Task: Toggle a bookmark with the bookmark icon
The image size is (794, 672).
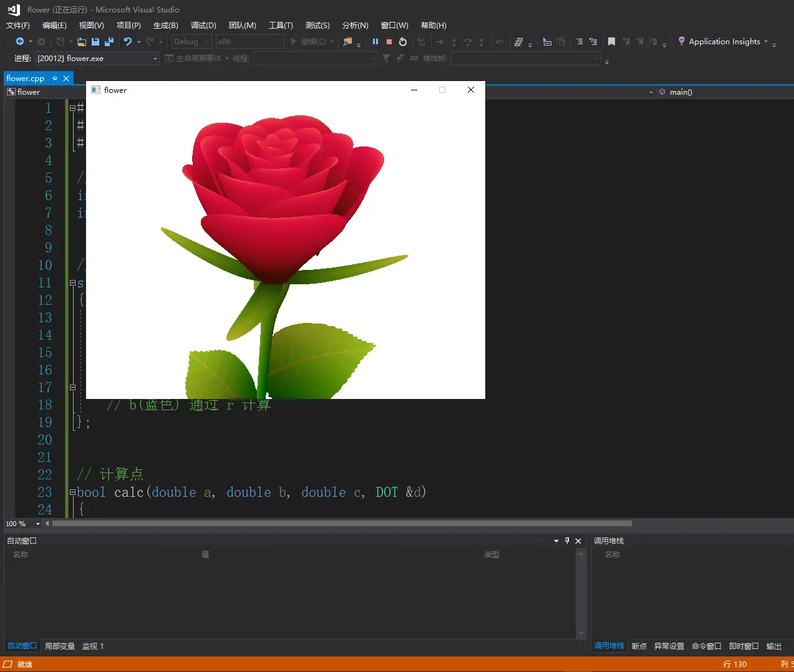Action: coord(611,42)
